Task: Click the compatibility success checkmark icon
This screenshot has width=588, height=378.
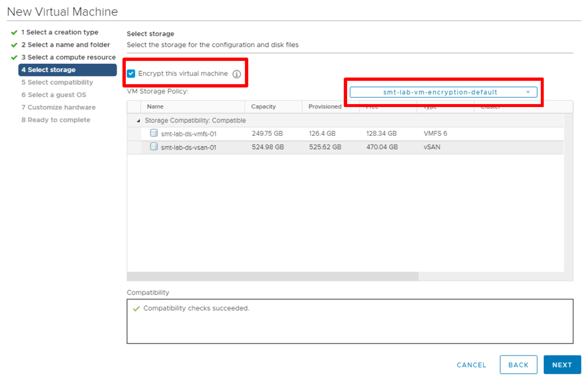Action: [136, 309]
